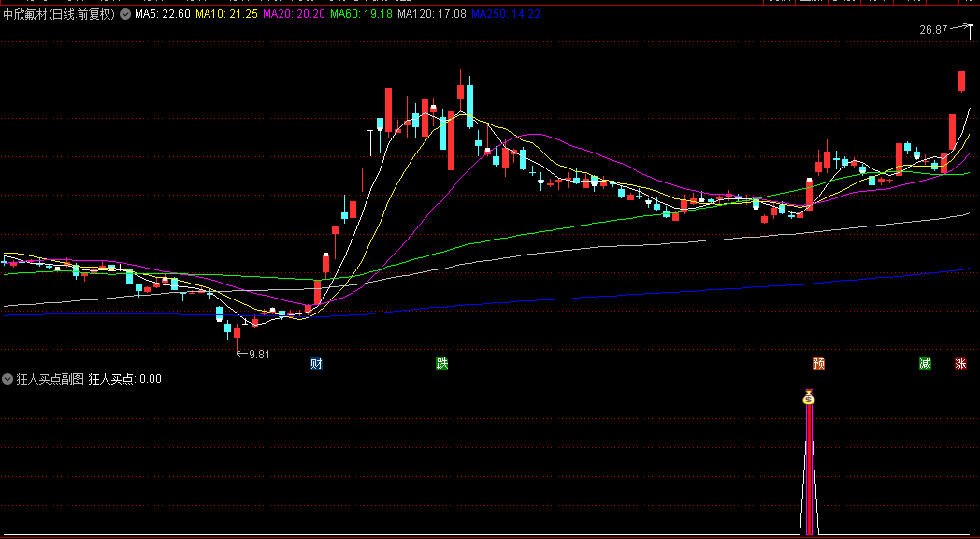Open the 财 event marker

coord(317,364)
